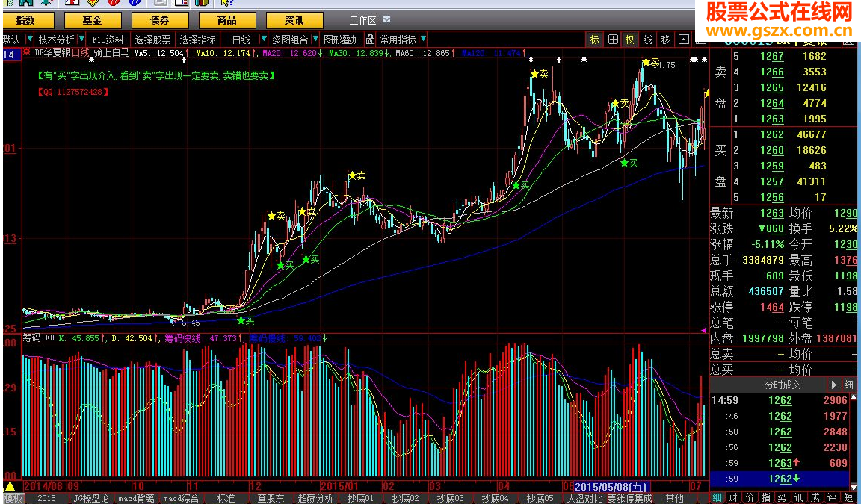This screenshot has height=504, width=861.
Task: Click 选择股票 in the toolbar
Action: coord(152,40)
